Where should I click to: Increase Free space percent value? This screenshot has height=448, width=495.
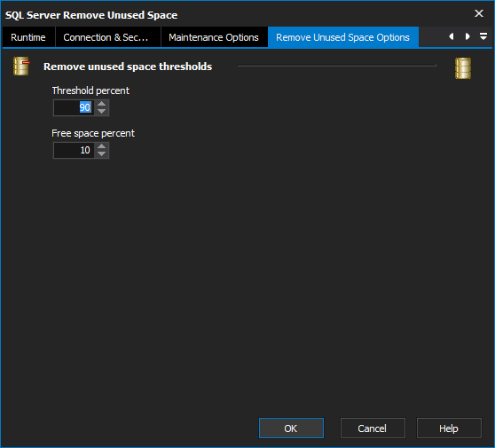[102, 146]
